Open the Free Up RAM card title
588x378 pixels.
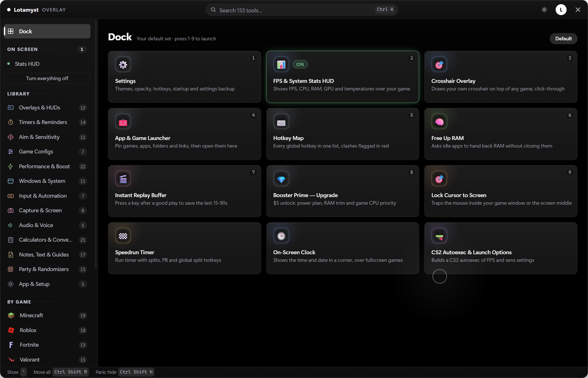[x=447, y=138]
